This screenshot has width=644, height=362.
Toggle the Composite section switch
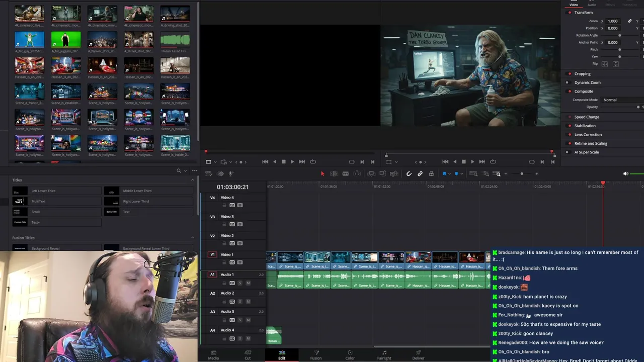(570, 92)
